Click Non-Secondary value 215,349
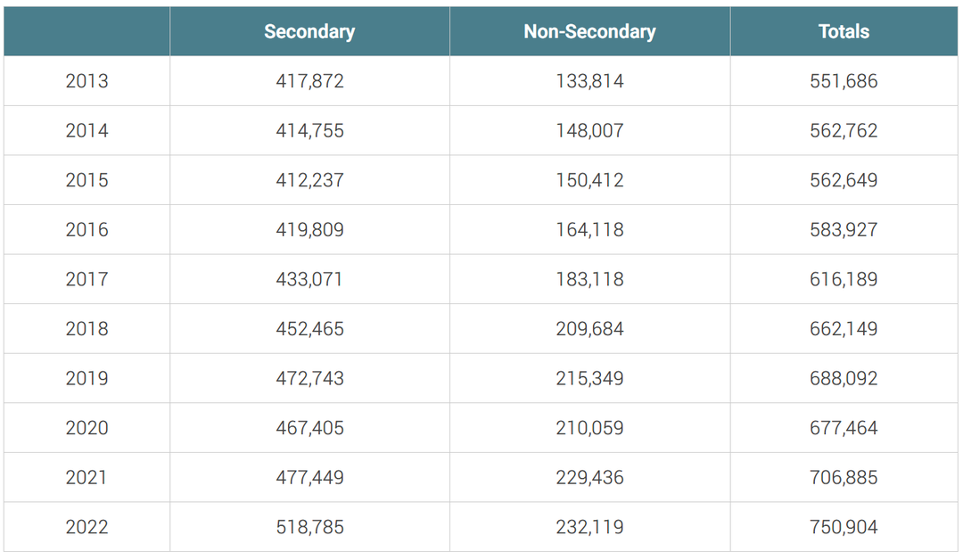 [x=589, y=378]
